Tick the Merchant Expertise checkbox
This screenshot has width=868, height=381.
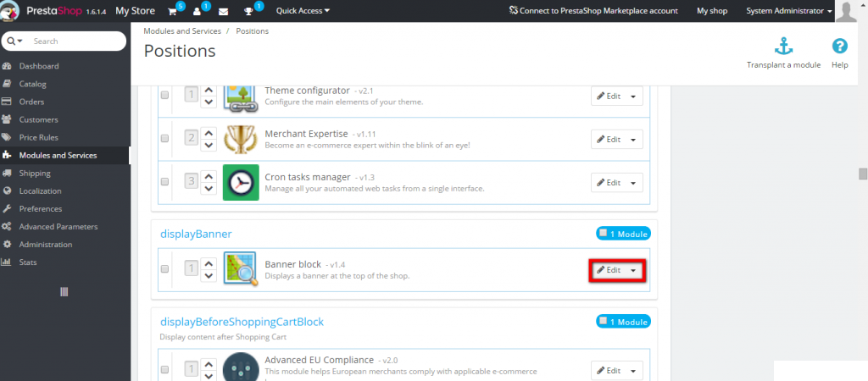164,139
